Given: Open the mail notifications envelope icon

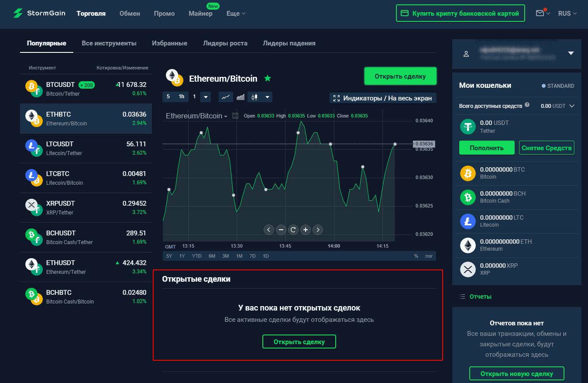Looking at the screenshot, I should [540, 14].
